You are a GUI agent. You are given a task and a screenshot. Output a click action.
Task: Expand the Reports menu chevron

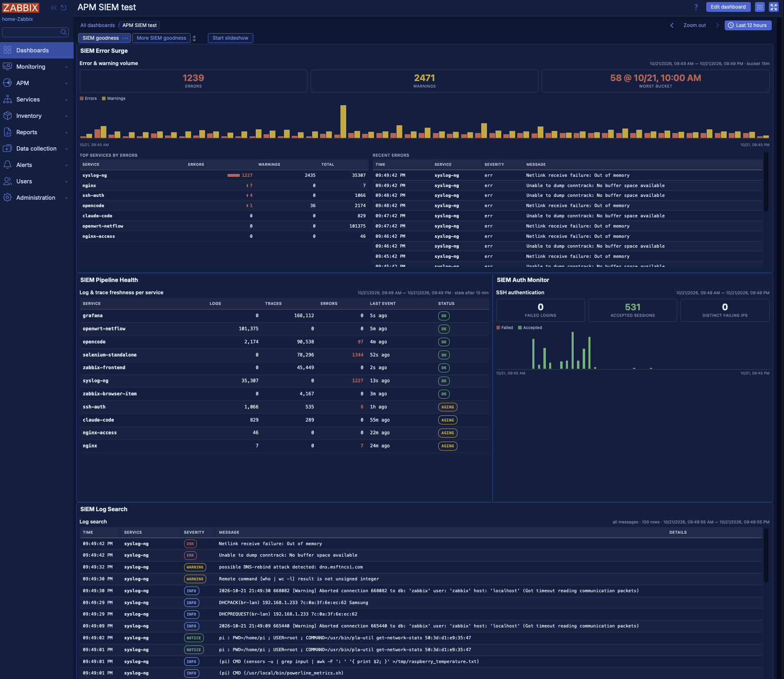coord(66,132)
